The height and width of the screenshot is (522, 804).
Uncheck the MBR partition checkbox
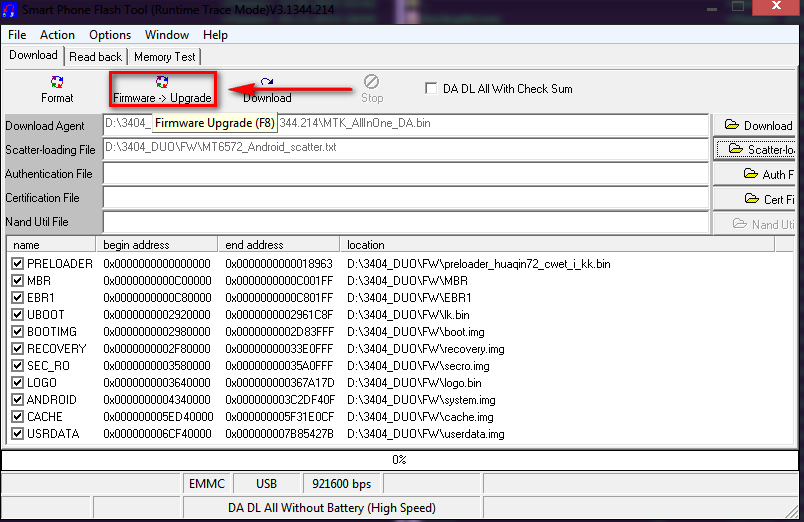(17, 280)
